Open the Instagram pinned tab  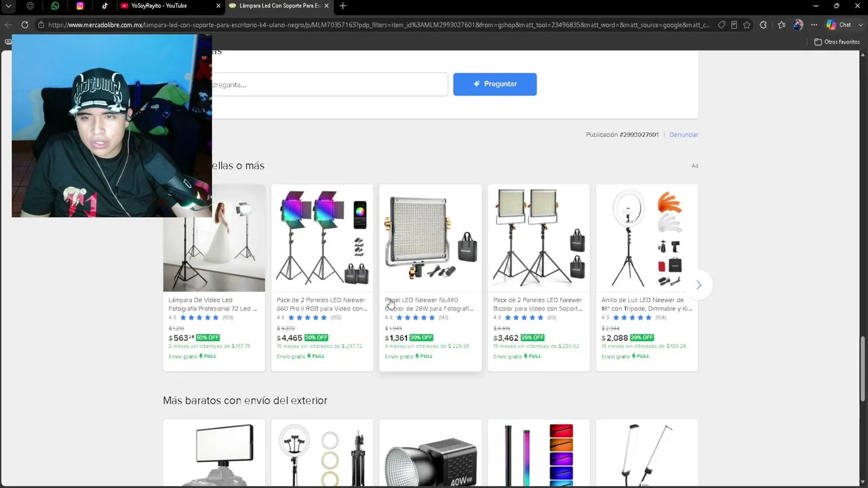click(x=80, y=6)
